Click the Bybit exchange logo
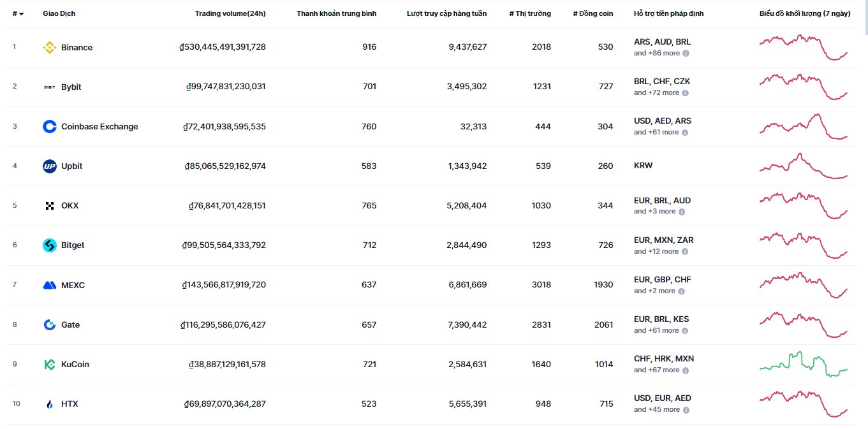Viewport: 868px width, 429px height. (50, 87)
